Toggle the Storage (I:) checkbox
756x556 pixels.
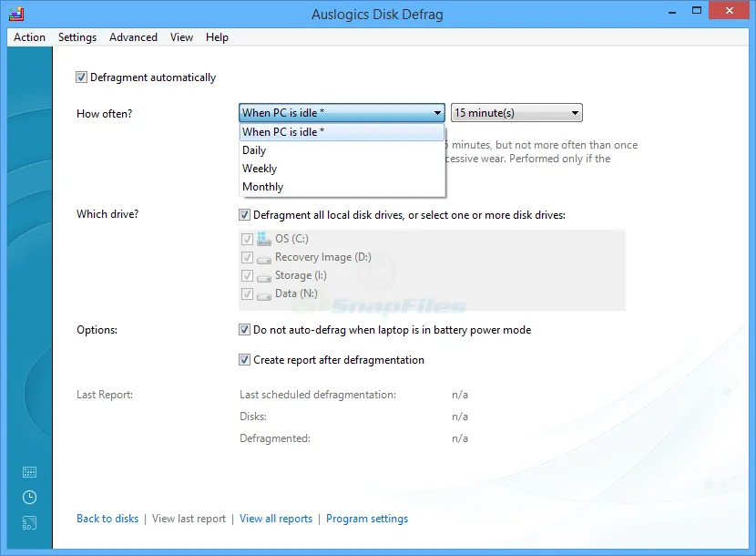pyautogui.click(x=247, y=275)
